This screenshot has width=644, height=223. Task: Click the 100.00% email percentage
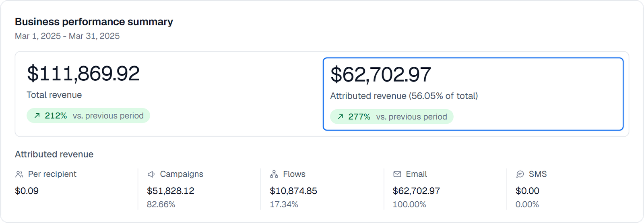409,205
